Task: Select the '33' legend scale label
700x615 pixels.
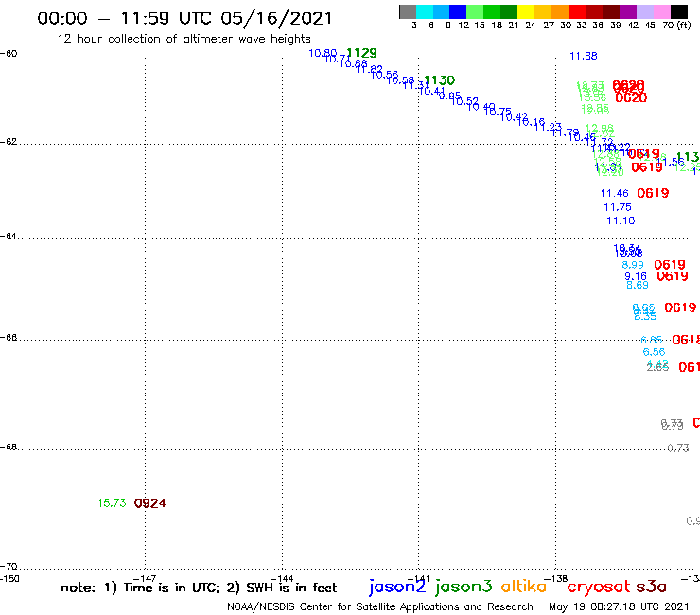Action: click(581, 26)
